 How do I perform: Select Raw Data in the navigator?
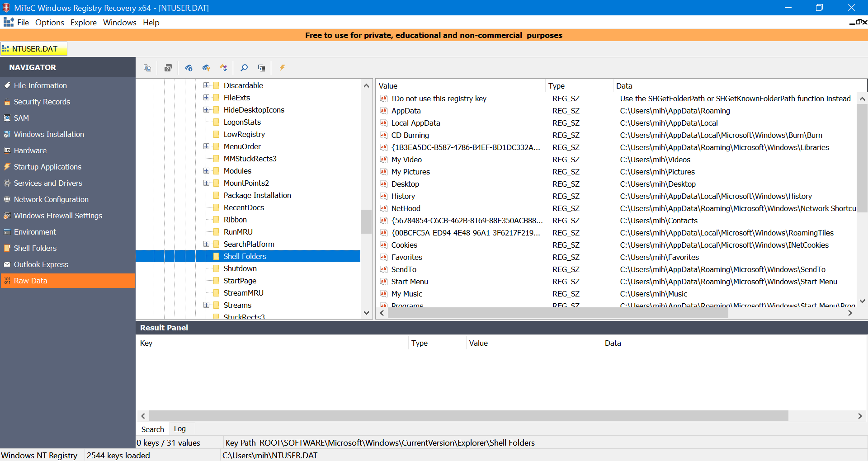click(68, 281)
